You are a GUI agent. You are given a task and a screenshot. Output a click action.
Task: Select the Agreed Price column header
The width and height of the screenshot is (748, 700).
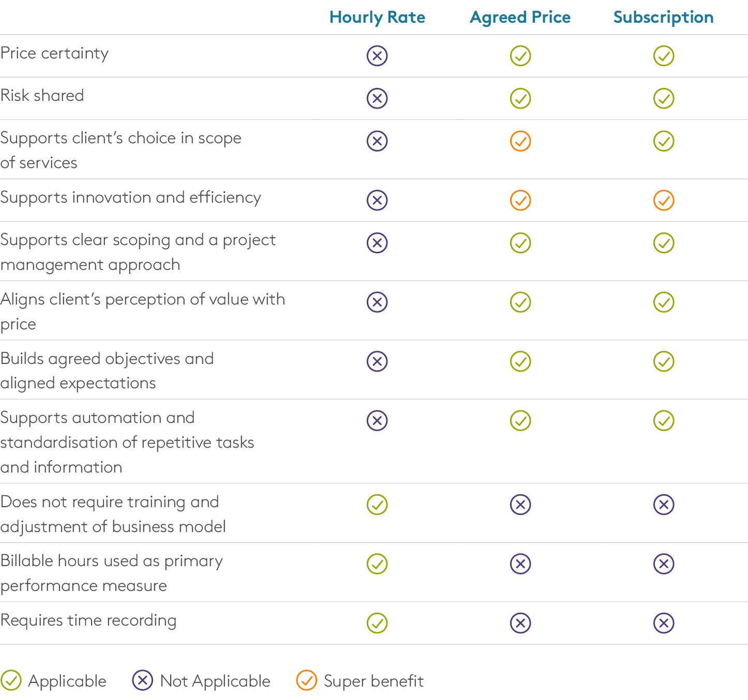520,18
